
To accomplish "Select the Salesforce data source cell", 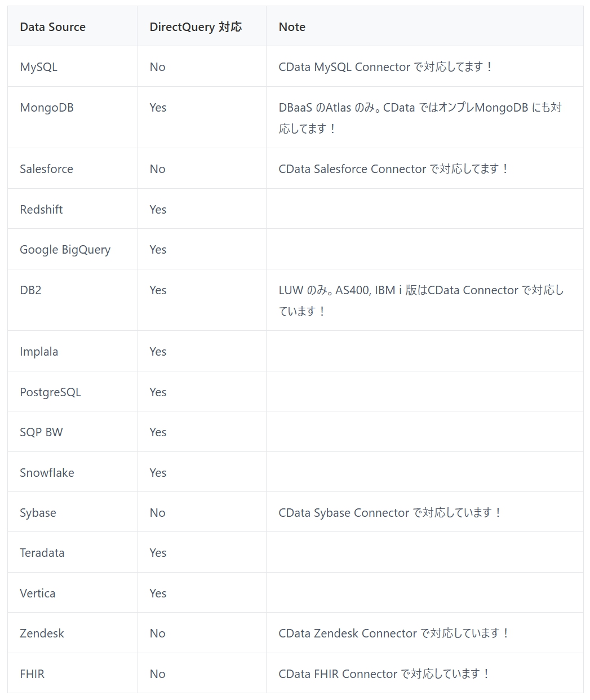I will (46, 169).
